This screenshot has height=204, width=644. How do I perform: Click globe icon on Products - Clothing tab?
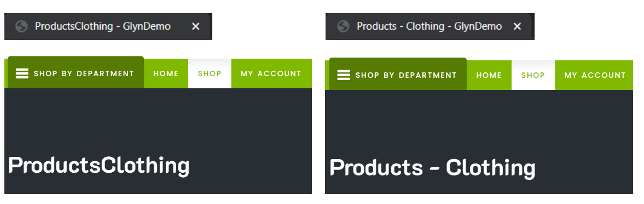click(x=343, y=27)
